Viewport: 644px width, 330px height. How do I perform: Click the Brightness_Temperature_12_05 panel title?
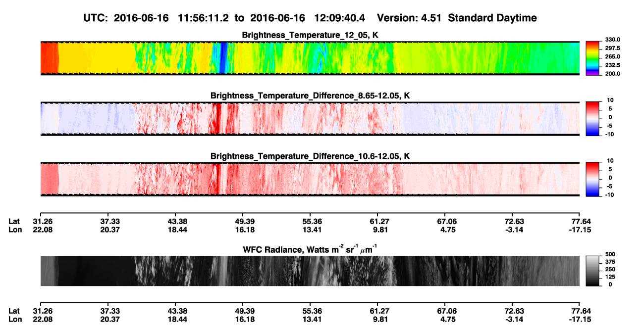[x=310, y=35]
